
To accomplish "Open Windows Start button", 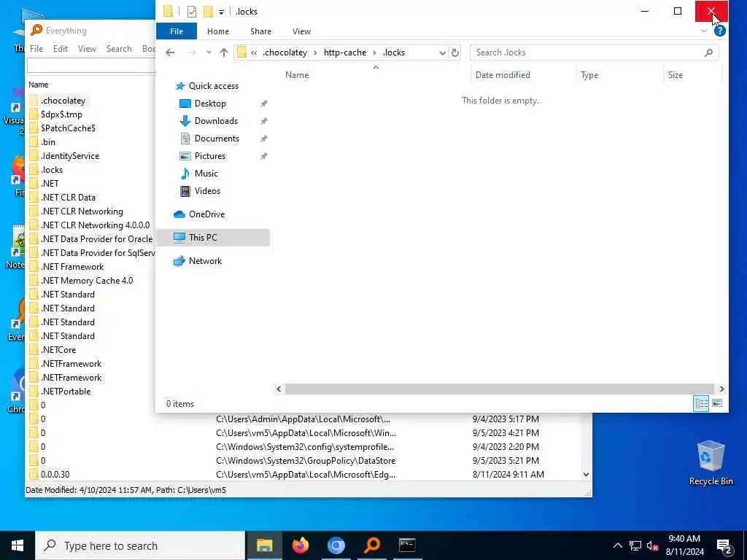I will (18, 545).
